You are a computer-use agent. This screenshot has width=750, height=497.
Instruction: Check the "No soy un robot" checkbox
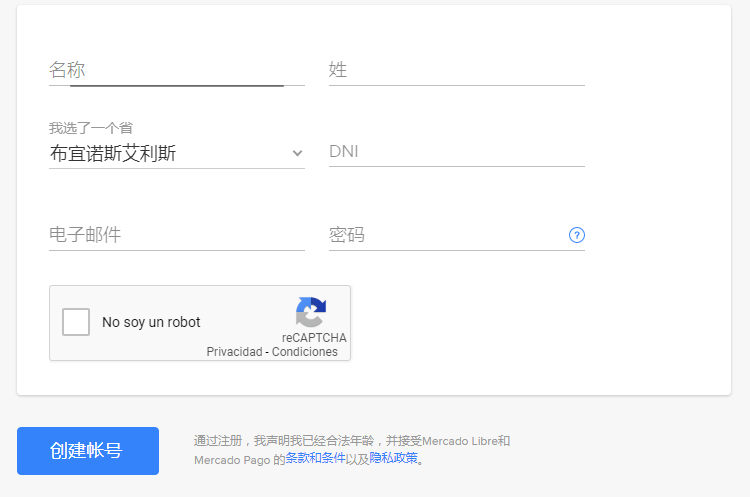pyautogui.click(x=76, y=322)
